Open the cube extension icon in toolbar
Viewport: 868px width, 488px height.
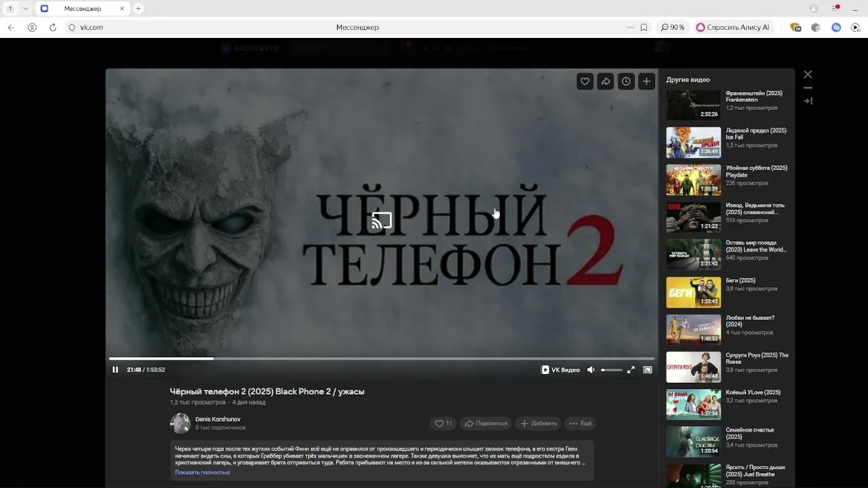[816, 27]
